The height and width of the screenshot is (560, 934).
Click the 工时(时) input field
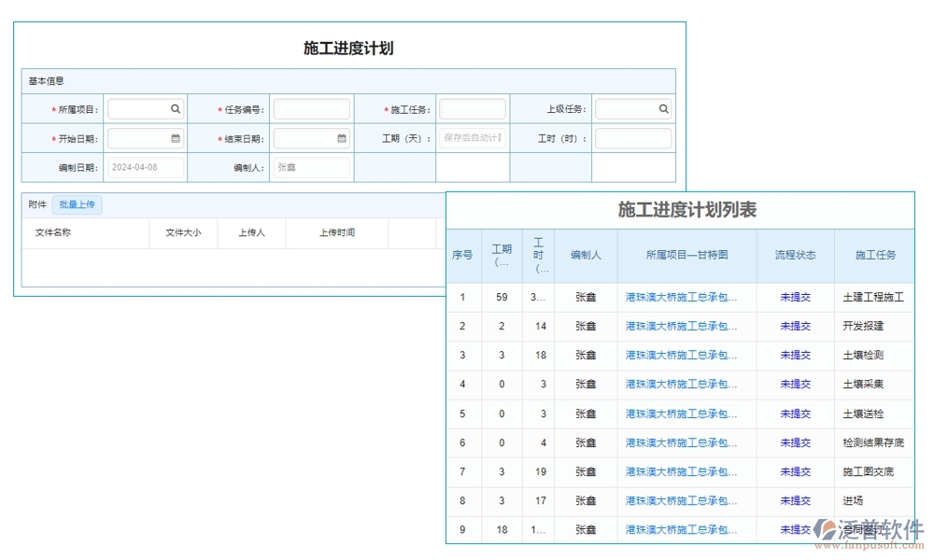point(633,137)
